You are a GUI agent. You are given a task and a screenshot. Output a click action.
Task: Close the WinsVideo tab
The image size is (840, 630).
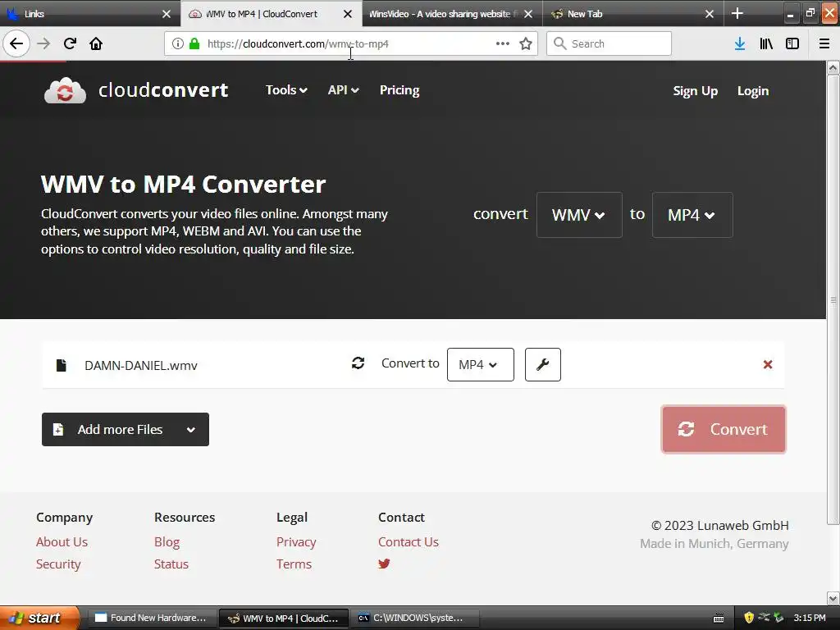coord(528,14)
